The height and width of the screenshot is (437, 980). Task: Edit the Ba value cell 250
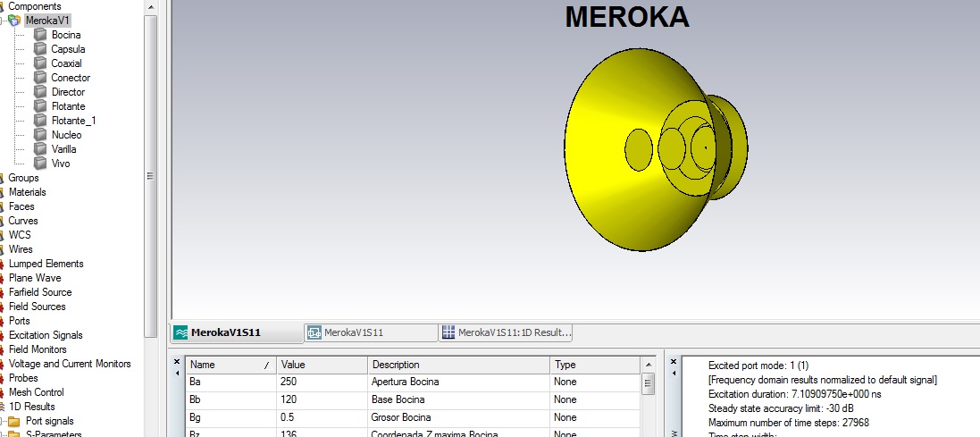[x=322, y=382]
